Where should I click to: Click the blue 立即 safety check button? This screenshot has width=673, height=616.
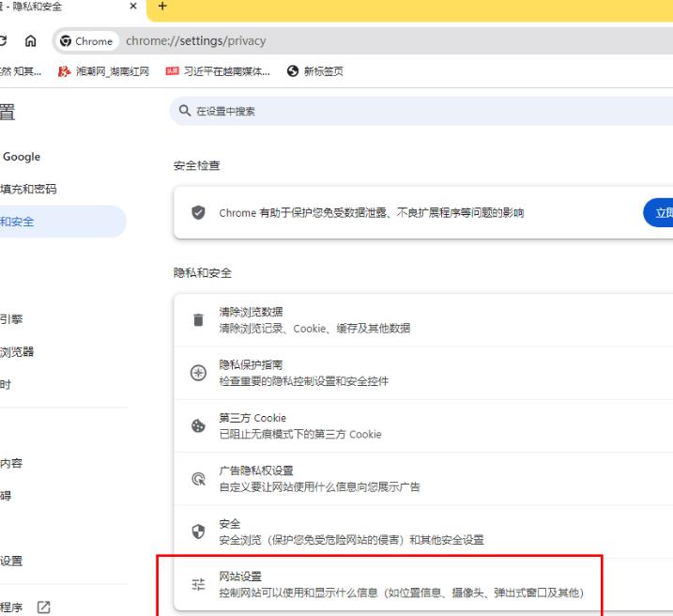(x=658, y=212)
